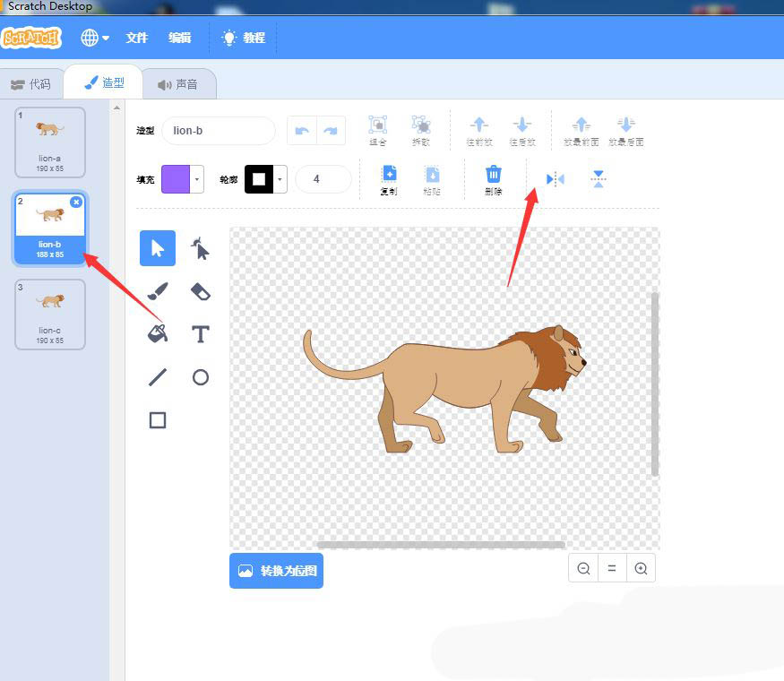The height and width of the screenshot is (681, 784).
Task: Click the costume list scroll-up arrow
Action: [x=116, y=108]
